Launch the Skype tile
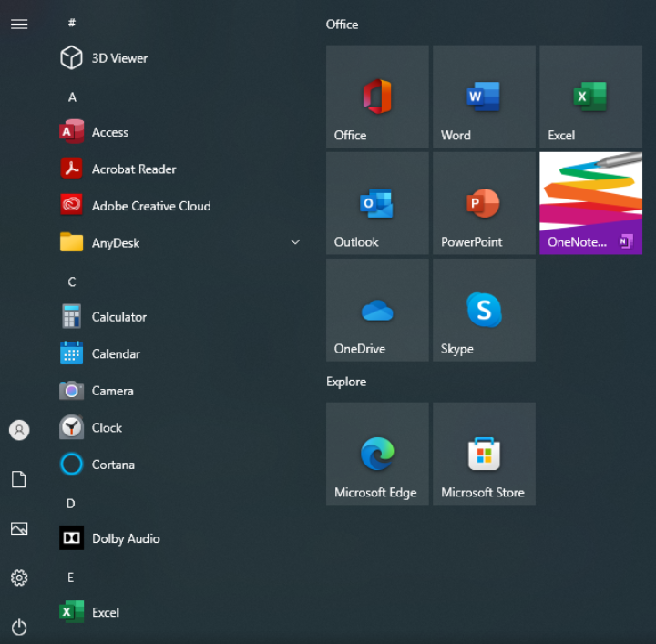The width and height of the screenshot is (656, 644). pos(484,310)
